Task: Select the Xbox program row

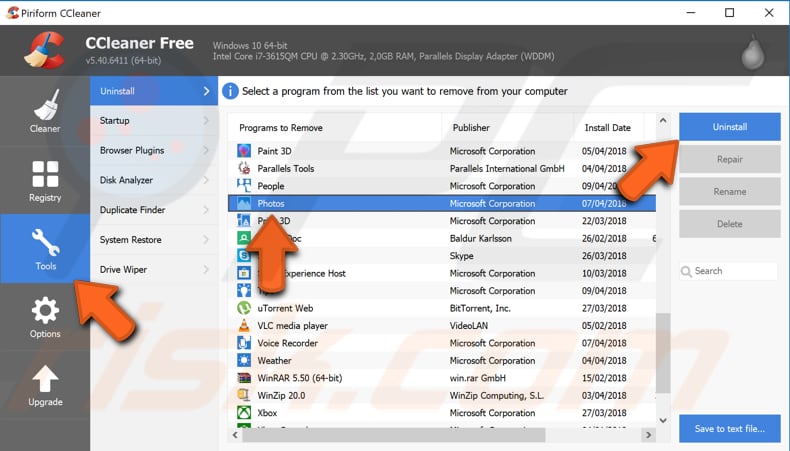Action: click(442, 413)
